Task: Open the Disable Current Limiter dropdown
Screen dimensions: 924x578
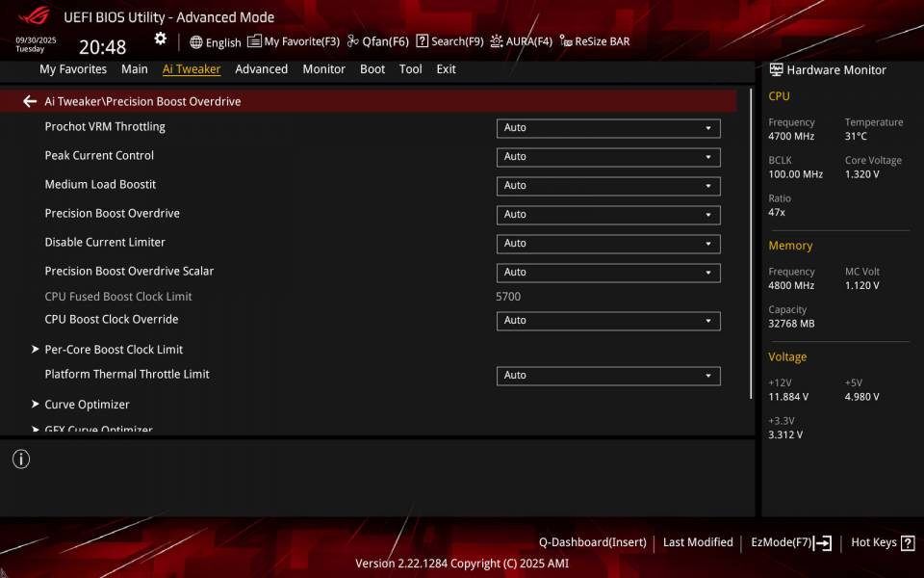Action: point(606,243)
